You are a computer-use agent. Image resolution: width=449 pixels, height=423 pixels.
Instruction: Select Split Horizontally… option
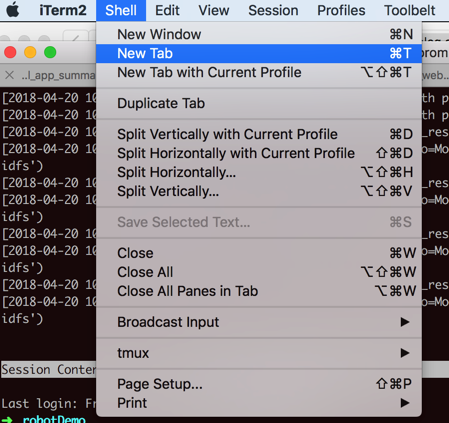tap(259, 172)
